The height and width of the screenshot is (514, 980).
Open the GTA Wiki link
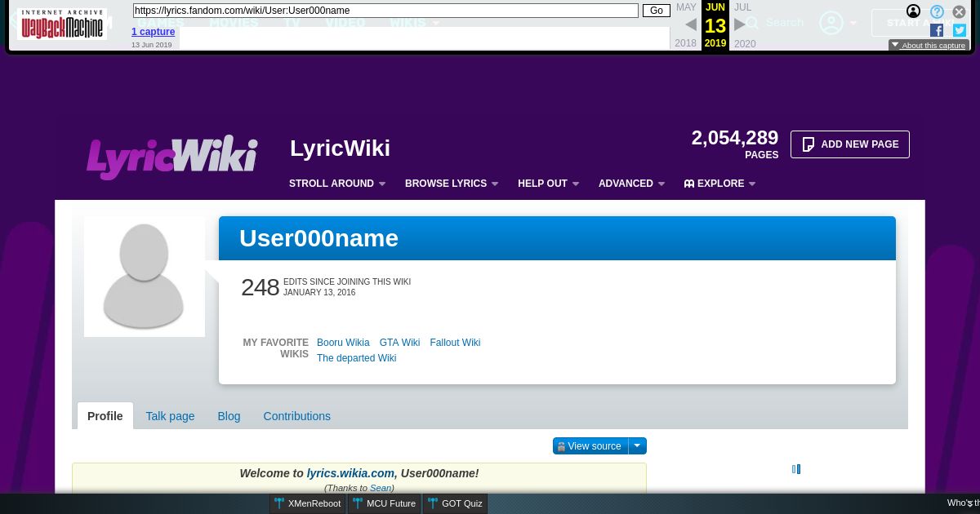[399, 343]
